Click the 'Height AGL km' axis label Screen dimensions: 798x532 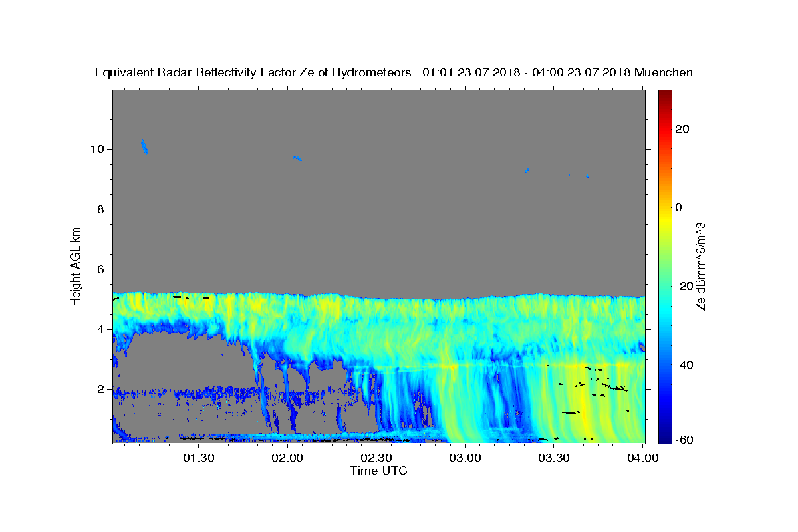(76, 265)
